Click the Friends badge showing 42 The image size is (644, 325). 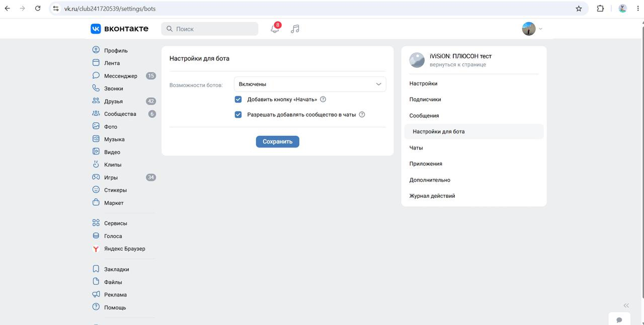pyautogui.click(x=151, y=101)
